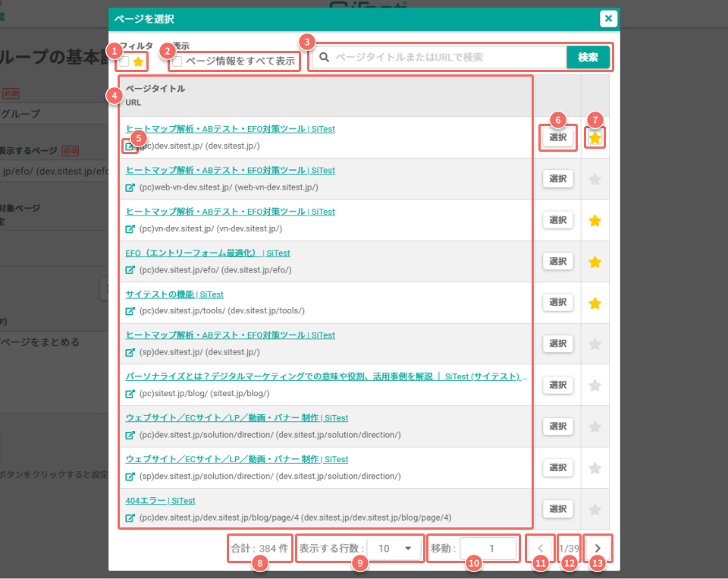Favorite star for sitest.jp/blog/ row
The width and height of the screenshot is (728, 579).
coord(595,385)
